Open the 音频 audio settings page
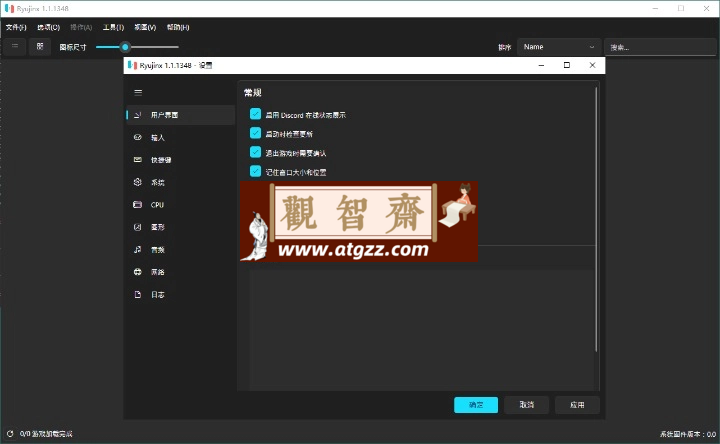Screen dimensions: 720x444 coord(180,249)
